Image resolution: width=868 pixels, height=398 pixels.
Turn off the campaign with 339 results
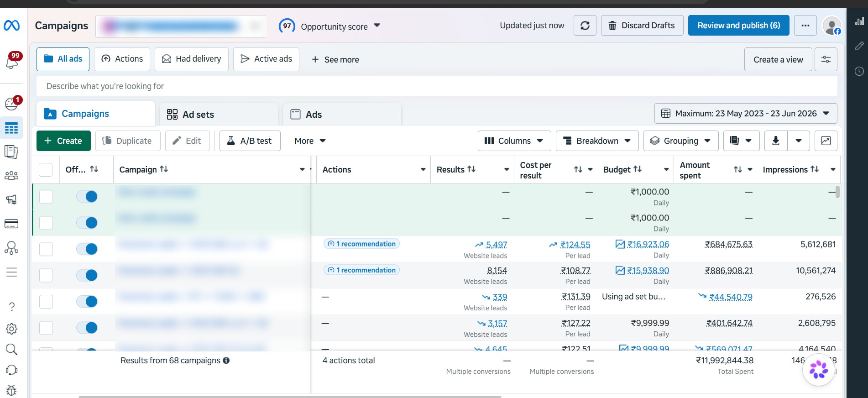pos(87,301)
